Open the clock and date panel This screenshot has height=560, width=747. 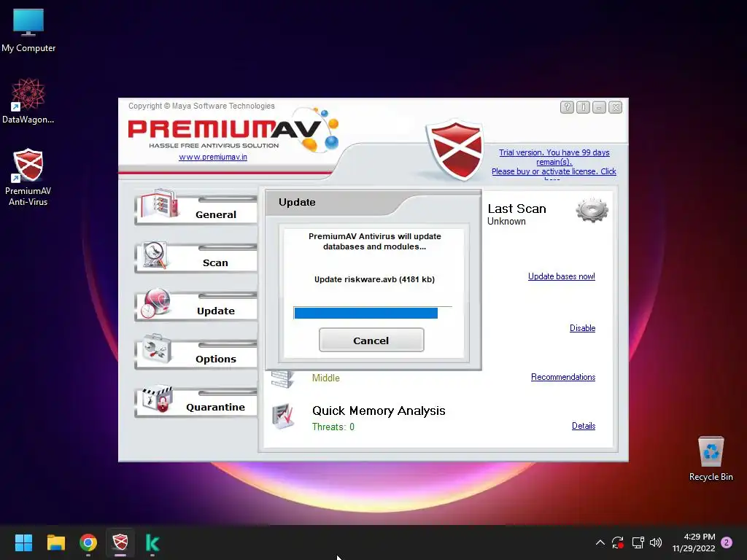coord(694,542)
